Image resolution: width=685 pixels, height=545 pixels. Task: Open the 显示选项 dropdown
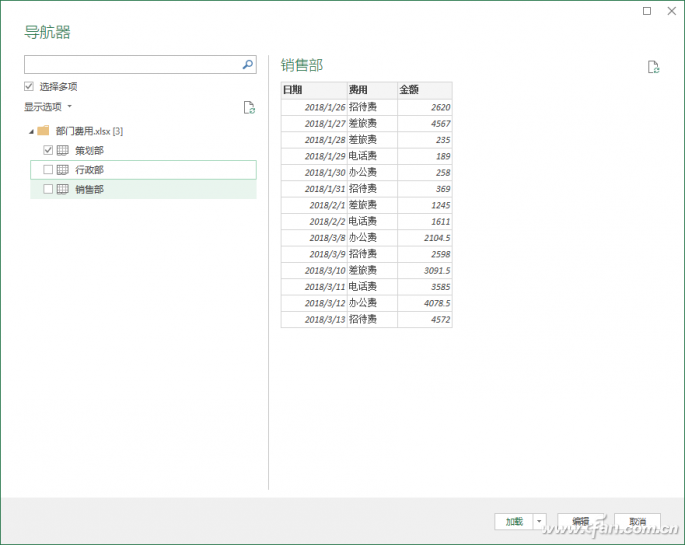click(x=48, y=107)
